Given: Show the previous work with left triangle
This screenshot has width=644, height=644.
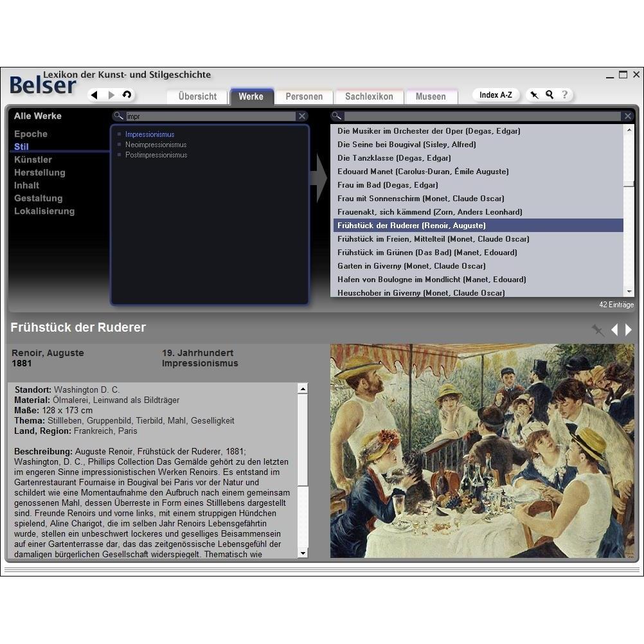Looking at the screenshot, I should pos(614,330).
